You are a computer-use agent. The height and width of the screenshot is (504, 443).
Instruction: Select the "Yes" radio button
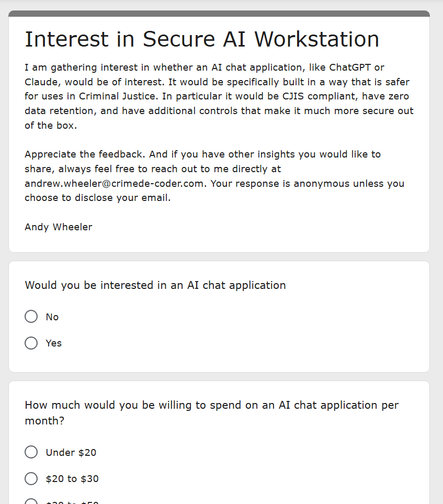pyautogui.click(x=31, y=343)
